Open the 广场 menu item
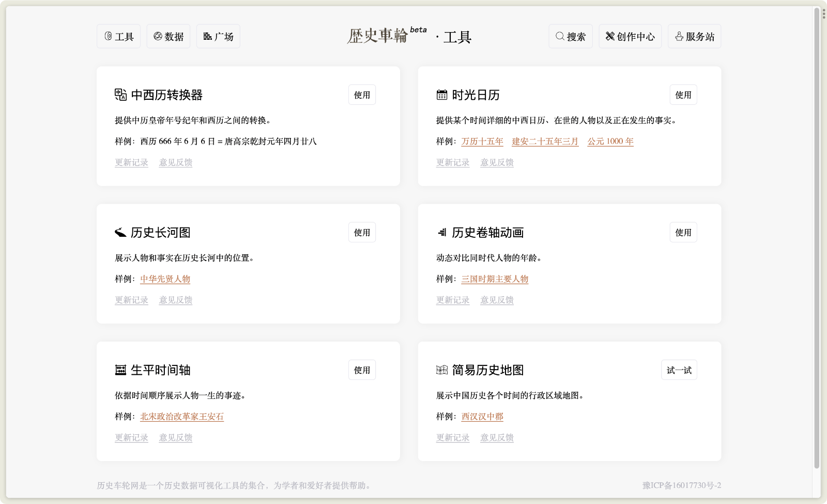Image resolution: width=827 pixels, height=504 pixels. click(x=218, y=36)
